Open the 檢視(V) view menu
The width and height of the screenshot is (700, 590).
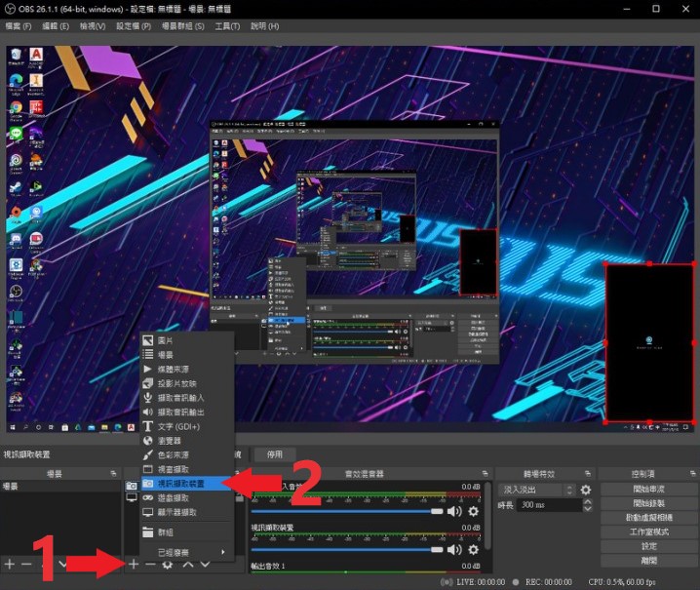pos(93,26)
